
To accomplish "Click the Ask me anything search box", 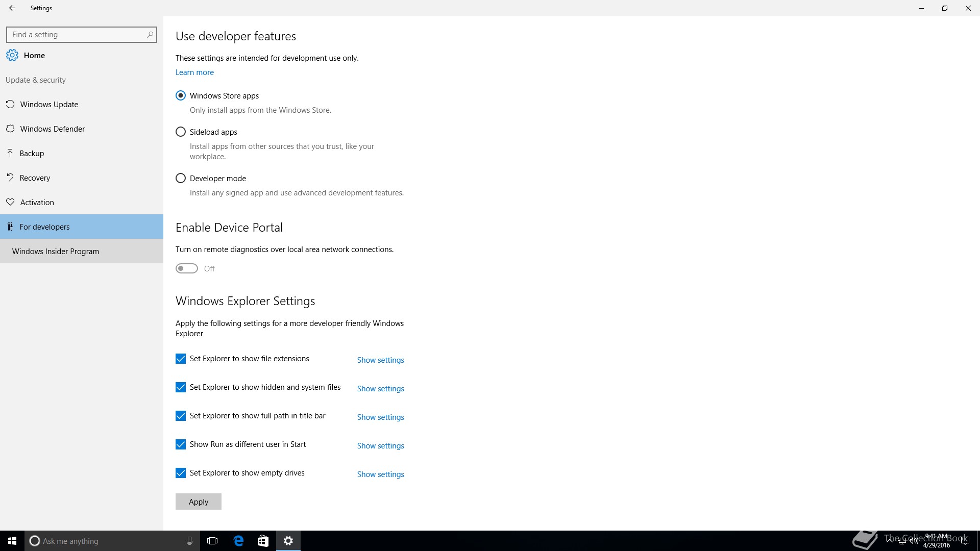I will pyautogui.click(x=111, y=541).
